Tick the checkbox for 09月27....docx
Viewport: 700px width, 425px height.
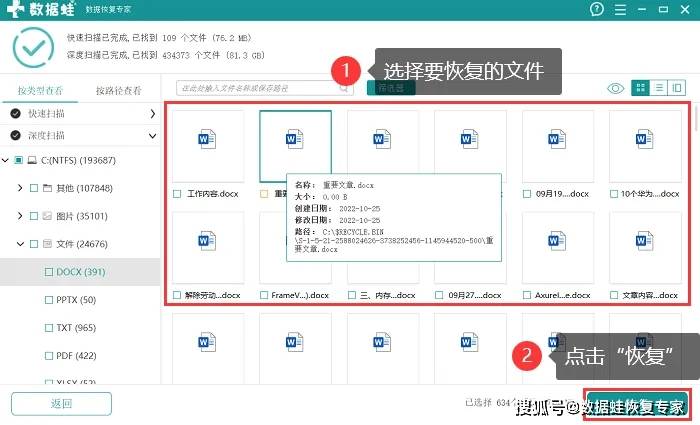tap(439, 295)
